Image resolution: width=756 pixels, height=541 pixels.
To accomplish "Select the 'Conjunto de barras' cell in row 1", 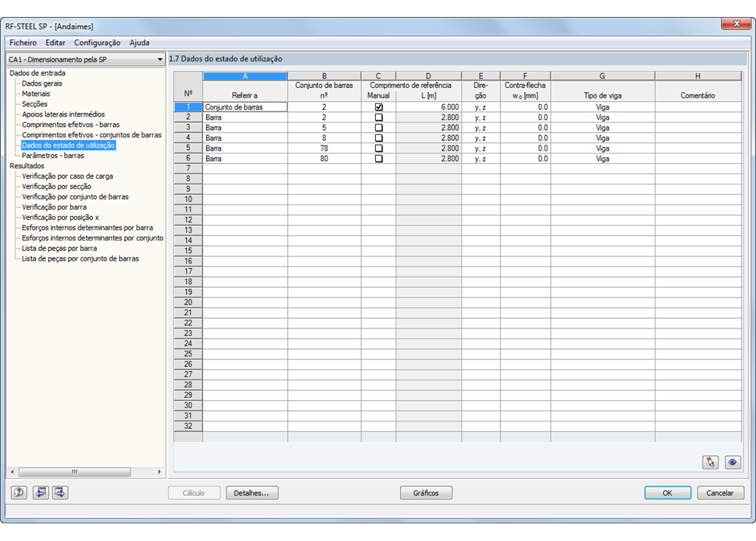I will (x=245, y=107).
